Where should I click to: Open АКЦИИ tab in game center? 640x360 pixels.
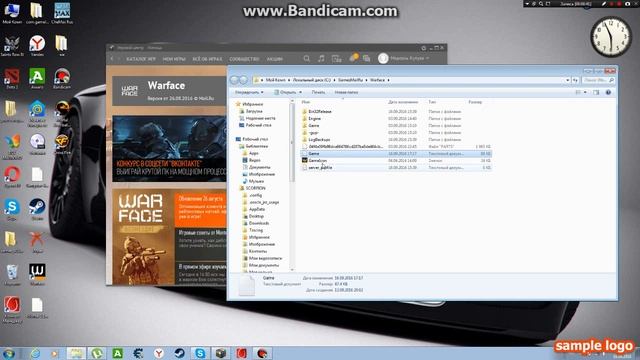tap(275, 59)
